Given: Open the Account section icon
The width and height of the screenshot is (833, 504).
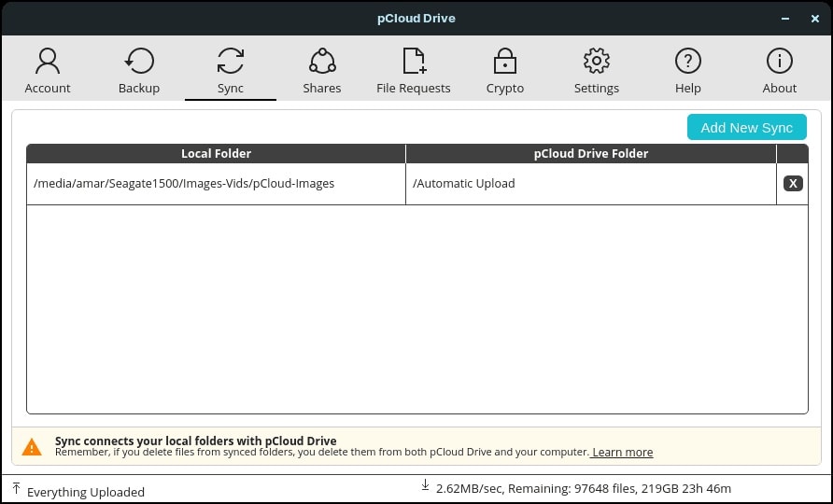Looking at the screenshot, I should click(x=48, y=61).
